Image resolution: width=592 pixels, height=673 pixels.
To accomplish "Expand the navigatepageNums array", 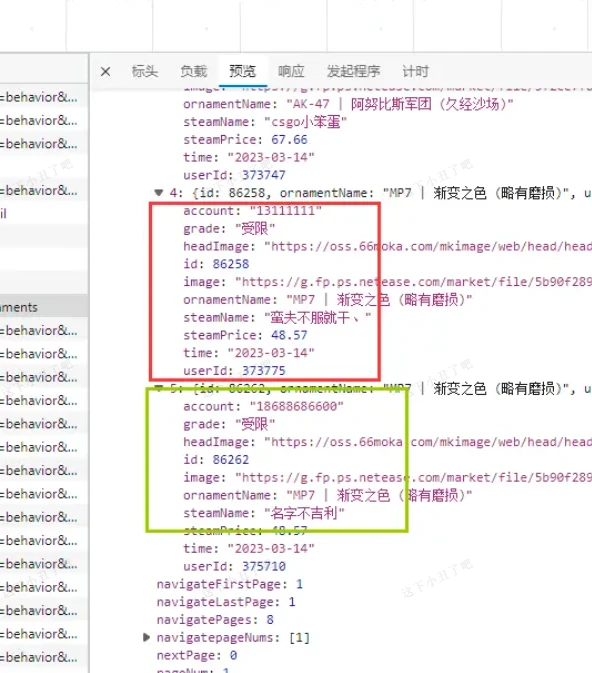I will (146, 637).
